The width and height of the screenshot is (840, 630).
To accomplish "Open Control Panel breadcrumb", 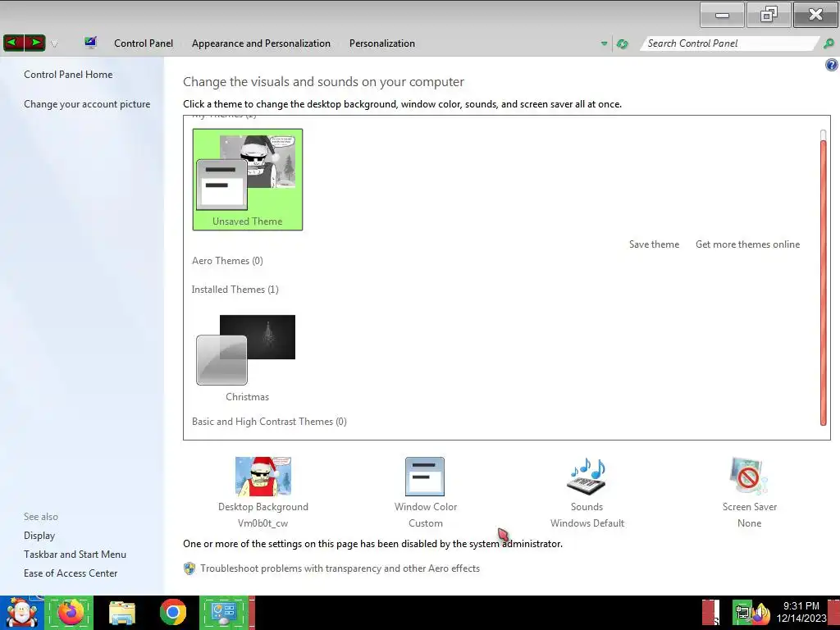I will pyautogui.click(x=143, y=43).
